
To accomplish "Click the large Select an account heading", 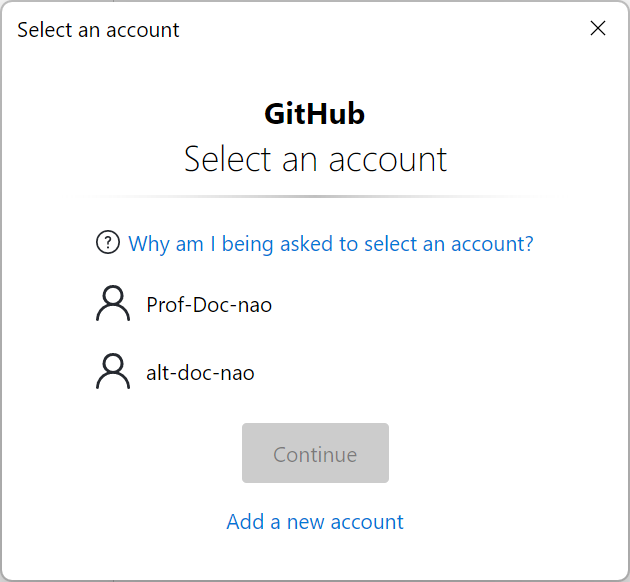I will coord(315,159).
